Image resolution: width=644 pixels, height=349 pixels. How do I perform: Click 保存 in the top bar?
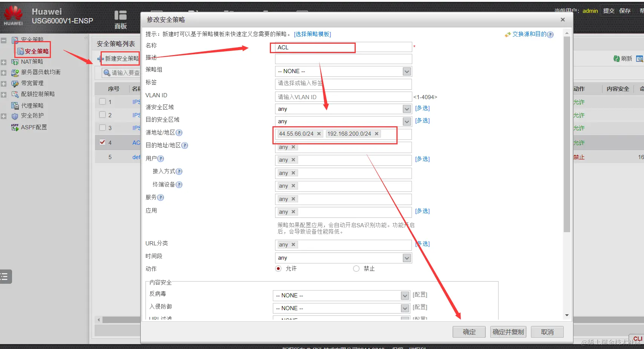point(625,11)
